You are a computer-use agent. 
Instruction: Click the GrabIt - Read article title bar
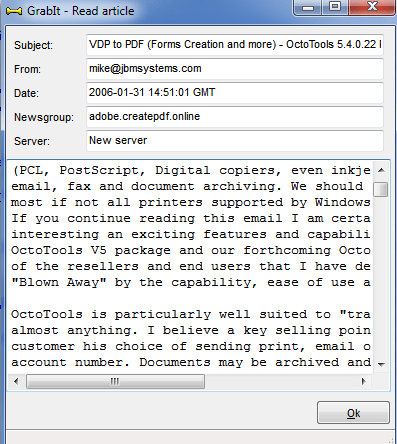(x=150, y=11)
